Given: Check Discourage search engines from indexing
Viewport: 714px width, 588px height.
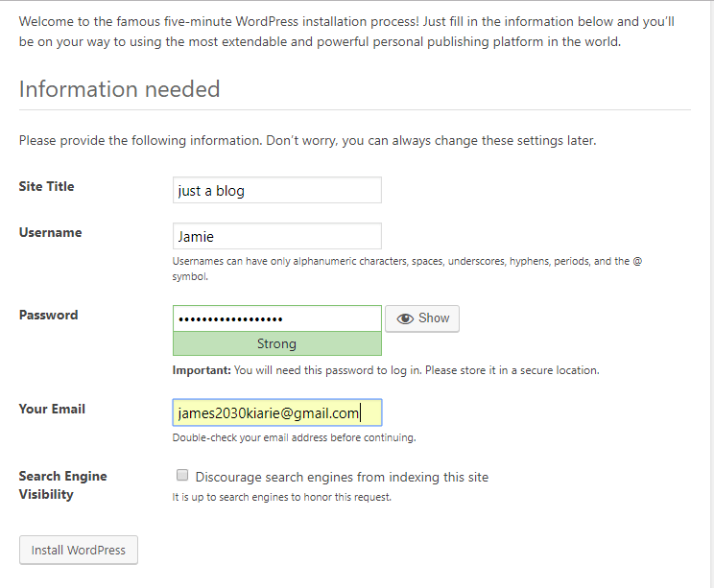Looking at the screenshot, I should tap(182, 475).
